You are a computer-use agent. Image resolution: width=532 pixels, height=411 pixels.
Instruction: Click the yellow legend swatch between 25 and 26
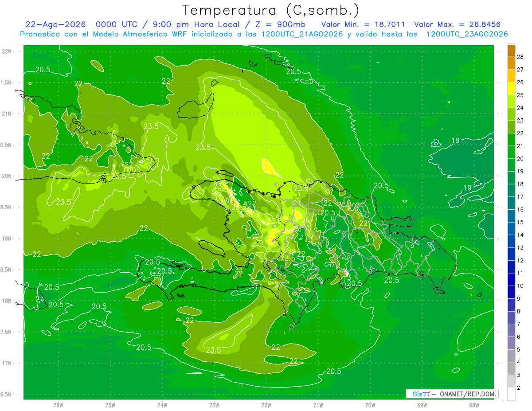pos(511,89)
